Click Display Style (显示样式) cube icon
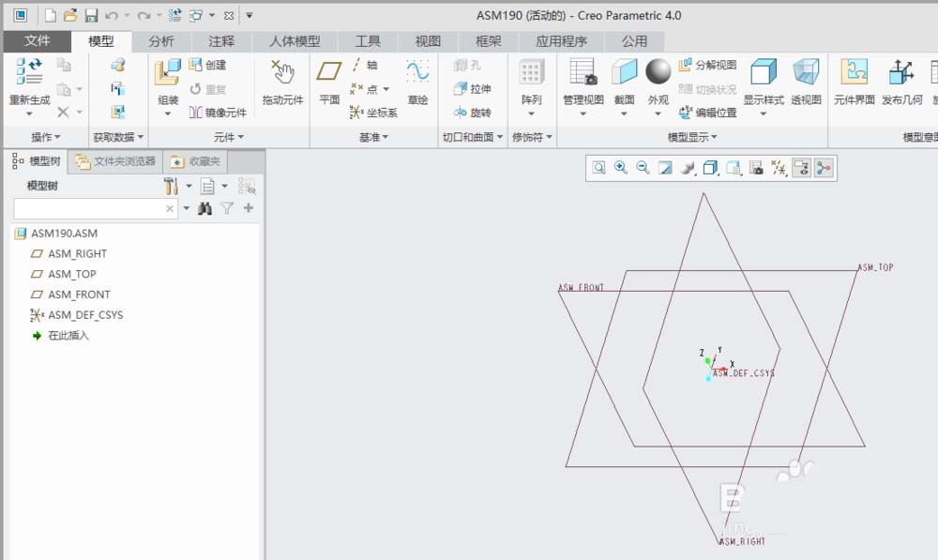The height and width of the screenshot is (560, 938). 764,72
